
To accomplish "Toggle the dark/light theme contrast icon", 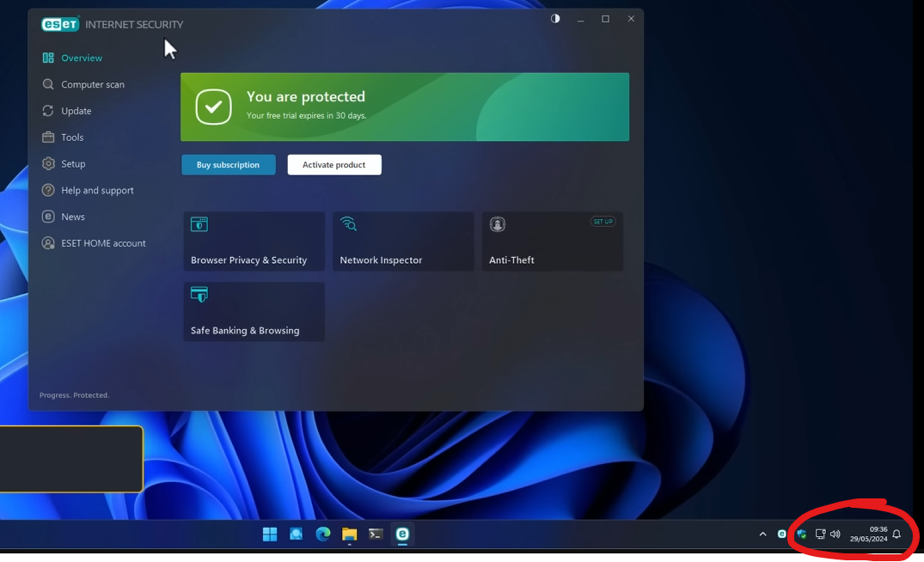I will tap(555, 19).
